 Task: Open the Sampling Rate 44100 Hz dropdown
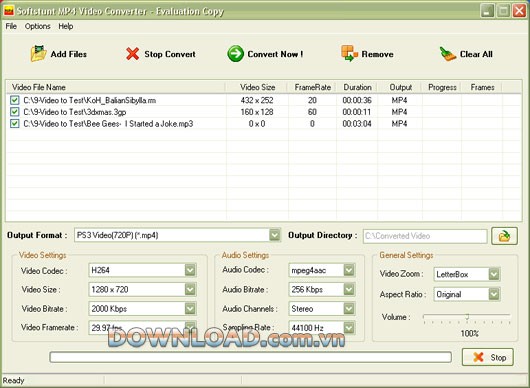pos(349,328)
